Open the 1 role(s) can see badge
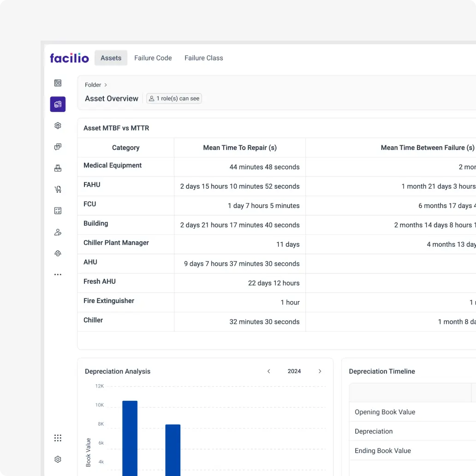The image size is (476, 476). tap(174, 98)
